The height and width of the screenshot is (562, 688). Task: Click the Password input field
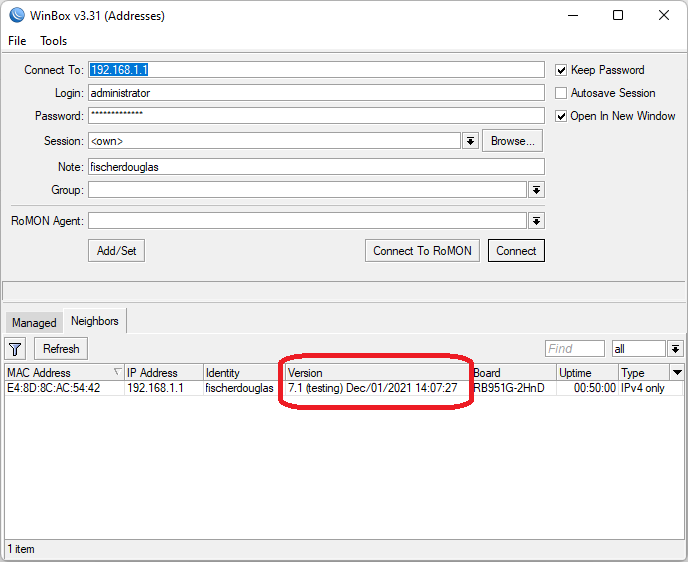(316, 116)
